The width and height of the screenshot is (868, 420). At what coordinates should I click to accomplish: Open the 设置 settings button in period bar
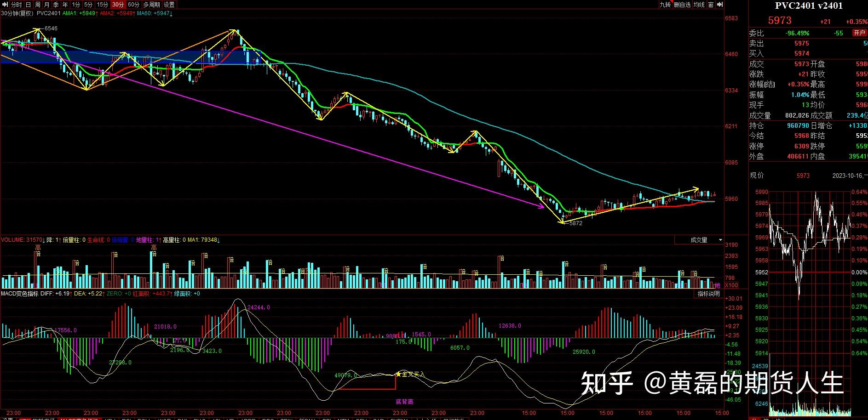169,5
